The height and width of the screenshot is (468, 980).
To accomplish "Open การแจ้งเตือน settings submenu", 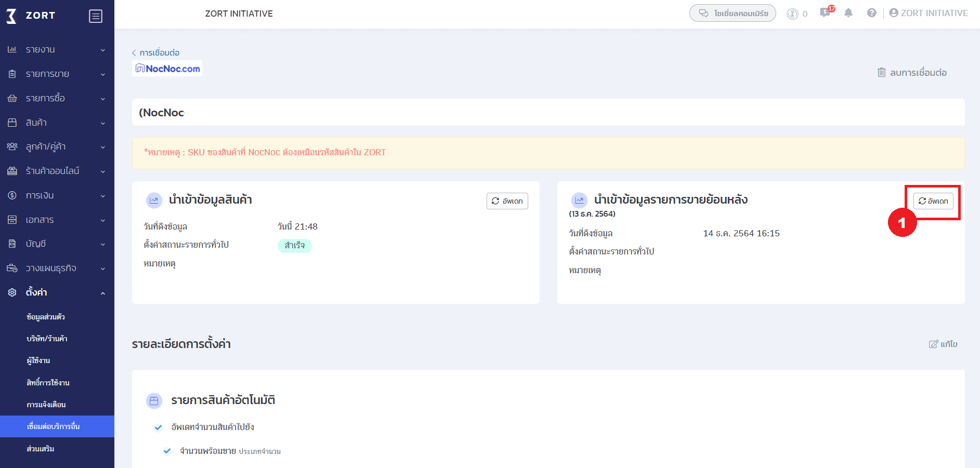I will pos(46,405).
